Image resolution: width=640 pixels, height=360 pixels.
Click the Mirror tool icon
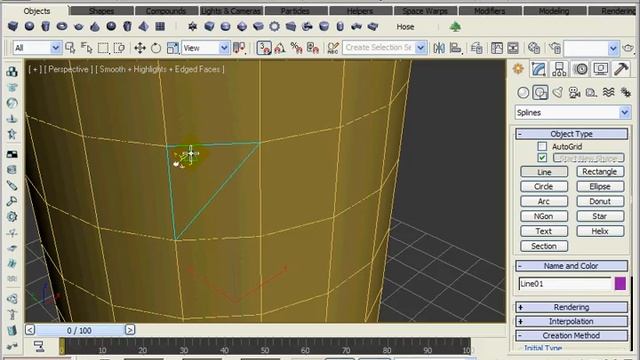(439, 48)
